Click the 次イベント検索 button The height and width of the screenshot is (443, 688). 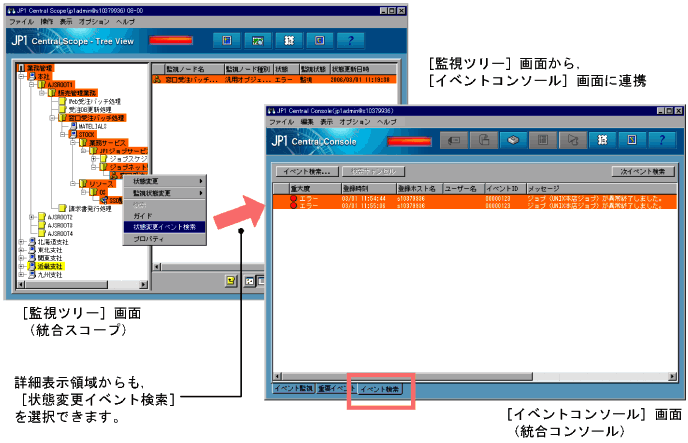(x=643, y=171)
